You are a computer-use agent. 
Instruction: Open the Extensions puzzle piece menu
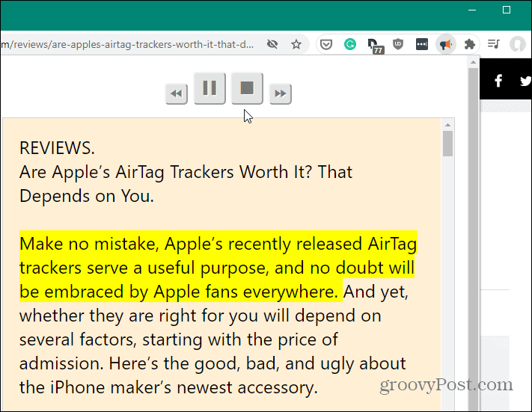[x=470, y=45]
